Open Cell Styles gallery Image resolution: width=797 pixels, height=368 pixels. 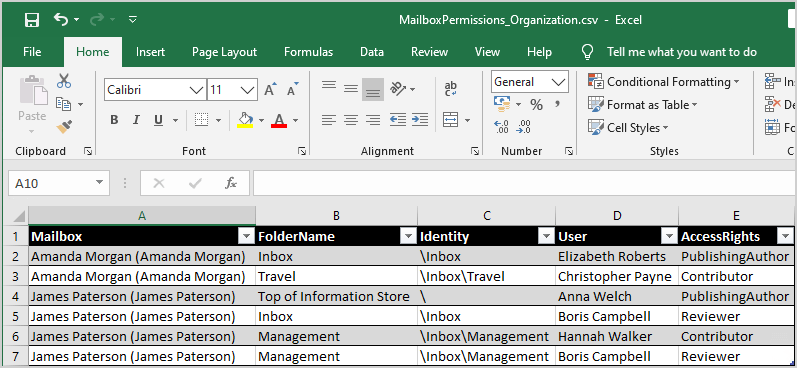(628, 128)
